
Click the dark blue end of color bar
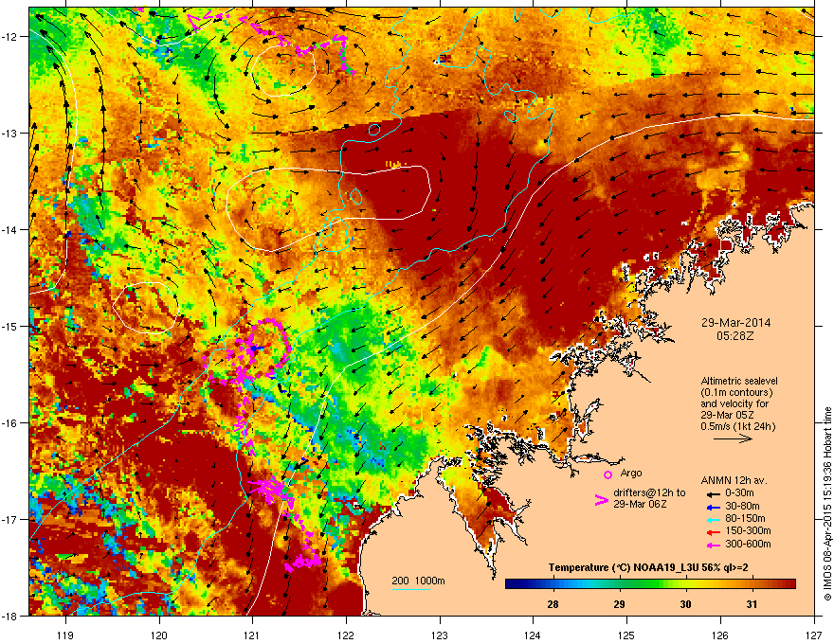(510, 584)
